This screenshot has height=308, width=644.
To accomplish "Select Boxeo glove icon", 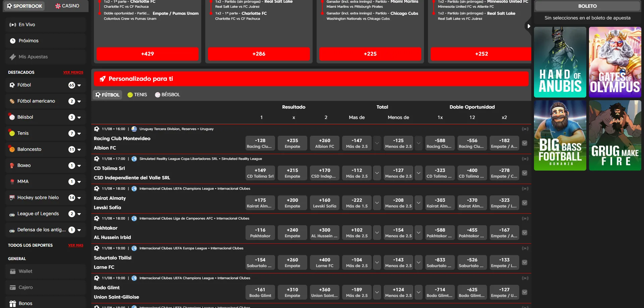I will coord(12,166).
